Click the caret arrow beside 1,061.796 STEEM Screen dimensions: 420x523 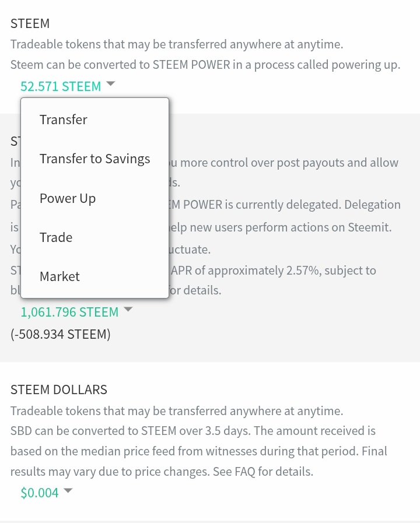pyautogui.click(x=128, y=309)
